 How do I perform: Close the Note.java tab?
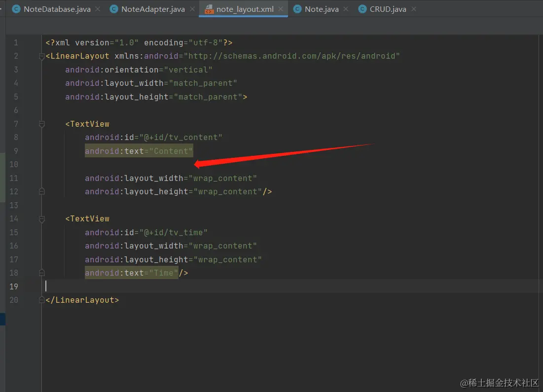[346, 9]
